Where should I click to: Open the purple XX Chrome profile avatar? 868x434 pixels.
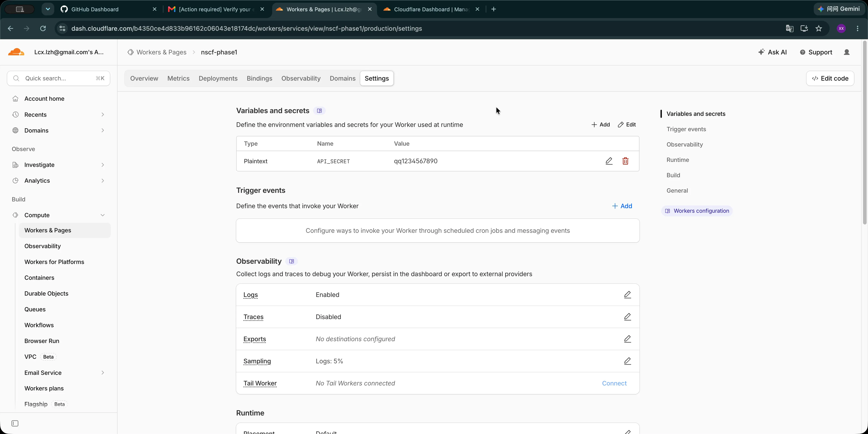click(x=841, y=28)
